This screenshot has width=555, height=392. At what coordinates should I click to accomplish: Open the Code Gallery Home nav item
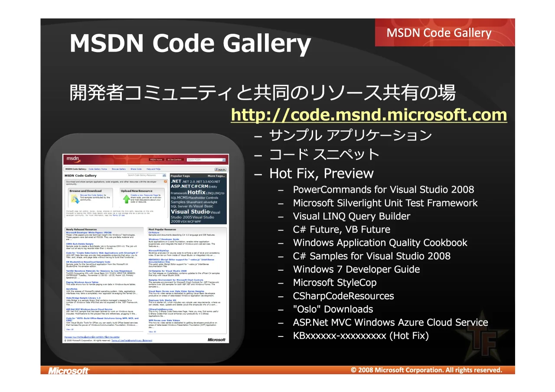98,169
